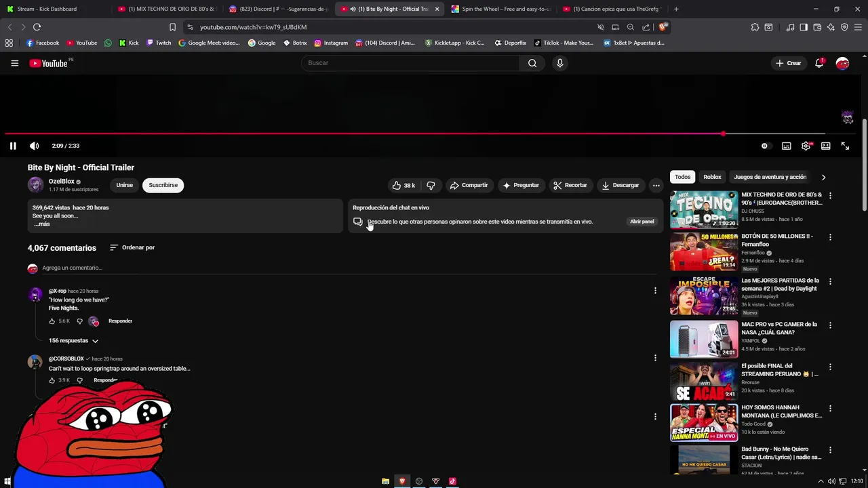Open File Explorer in the taskbar

385,481
